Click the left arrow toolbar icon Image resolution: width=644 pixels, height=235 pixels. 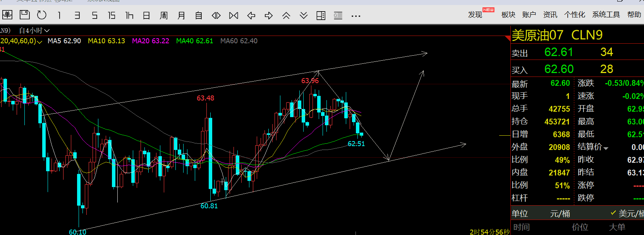coord(251,15)
